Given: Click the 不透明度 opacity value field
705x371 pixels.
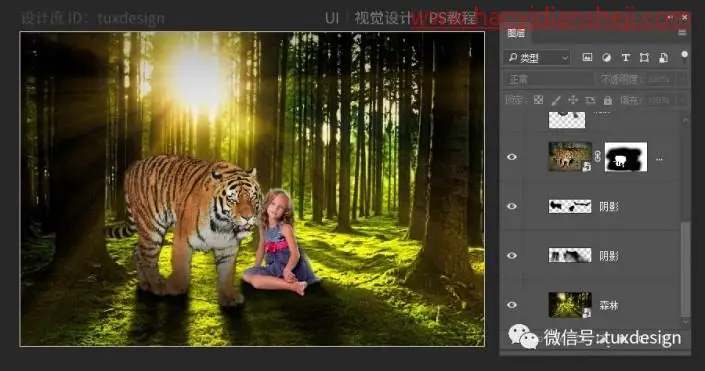Looking at the screenshot, I should pos(660,80).
